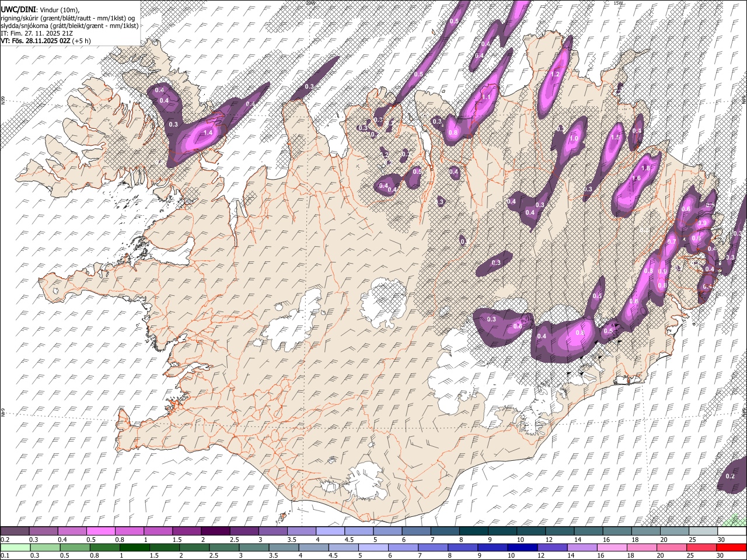
Task: Click the light pink lower legend swatch starting at 16
Action: pos(612,547)
